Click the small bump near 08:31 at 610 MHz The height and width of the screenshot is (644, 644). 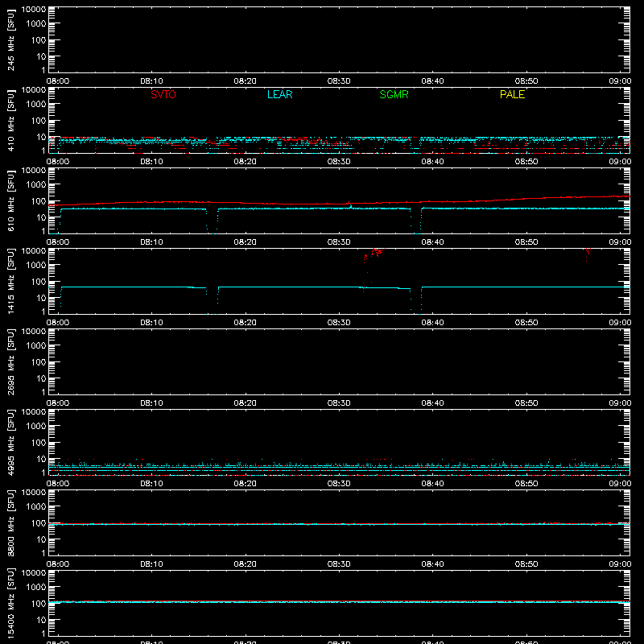tap(349, 205)
